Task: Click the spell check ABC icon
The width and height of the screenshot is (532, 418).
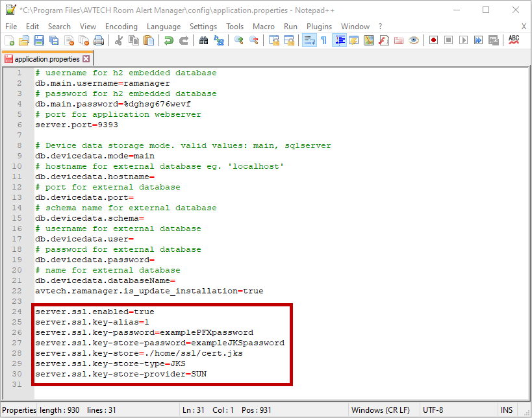Action: 514,40
